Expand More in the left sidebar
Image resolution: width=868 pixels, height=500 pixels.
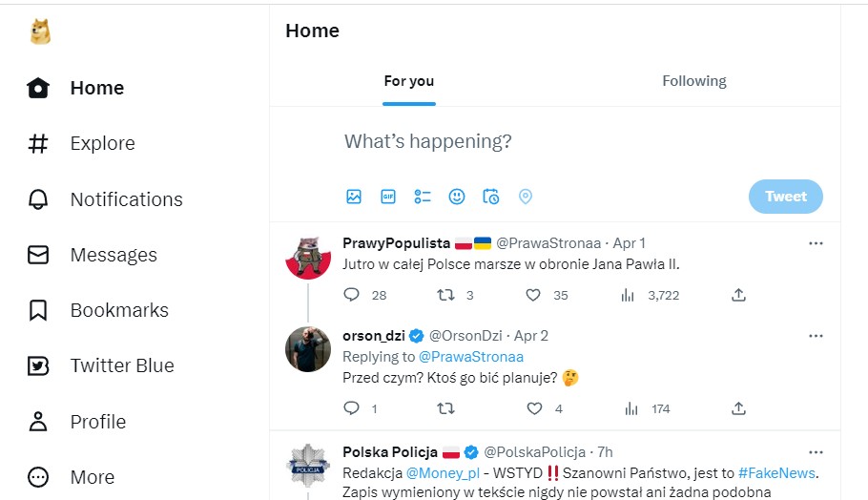click(72, 477)
